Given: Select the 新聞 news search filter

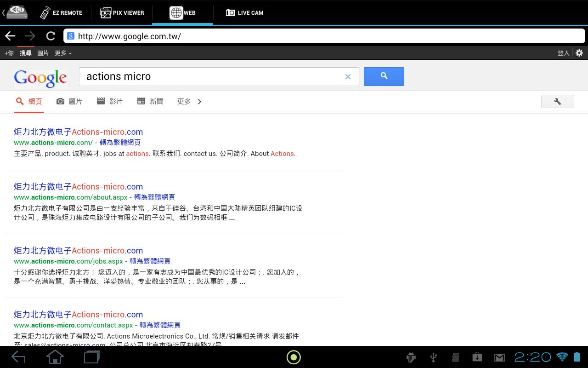Looking at the screenshot, I should 150,102.
